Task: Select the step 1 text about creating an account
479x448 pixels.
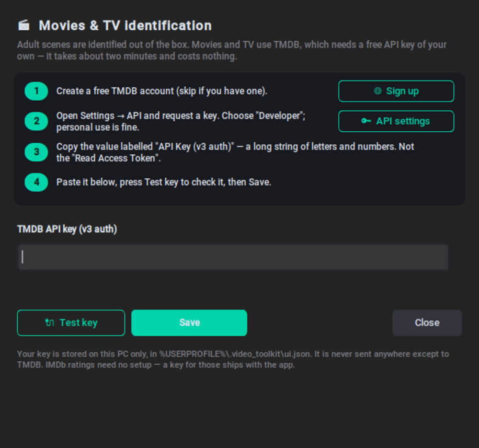Action: click(162, 91)
